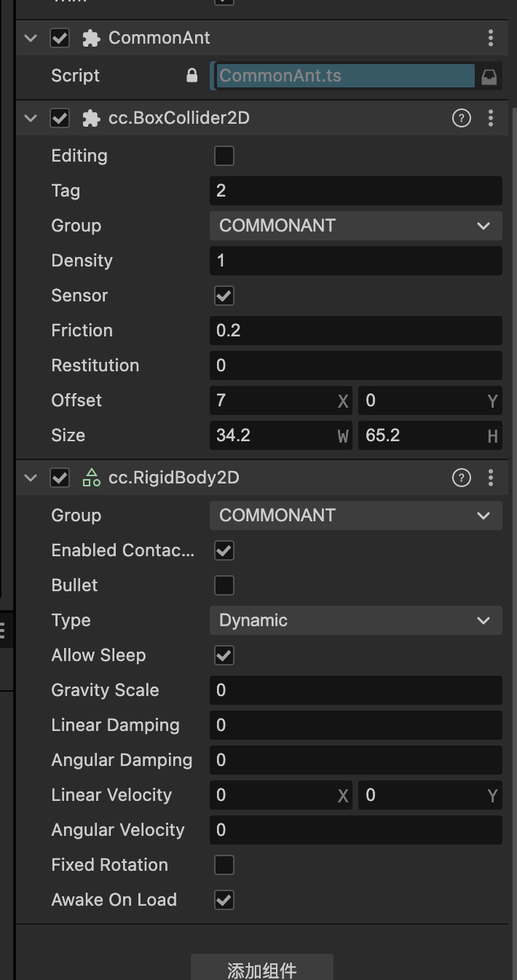This screenshot has height=980, width=517.
Task: Uncheck the Sensor checkbox
Action: (x=224, y=296)
